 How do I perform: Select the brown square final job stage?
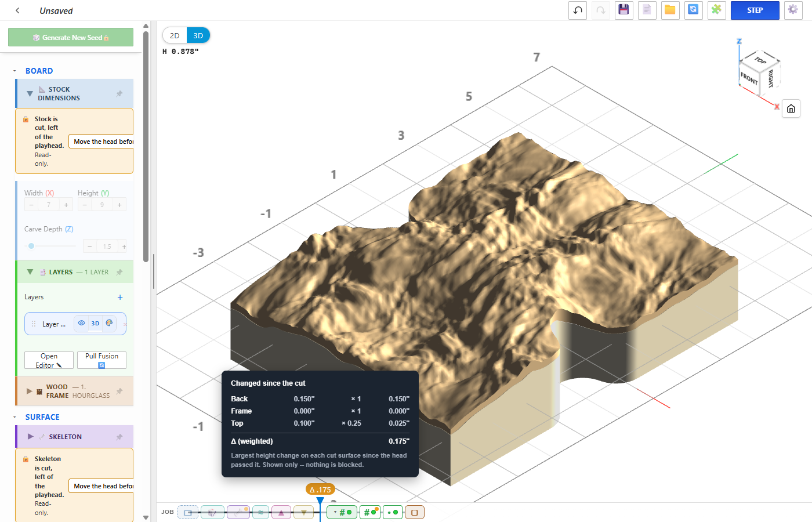coord(414,512)
